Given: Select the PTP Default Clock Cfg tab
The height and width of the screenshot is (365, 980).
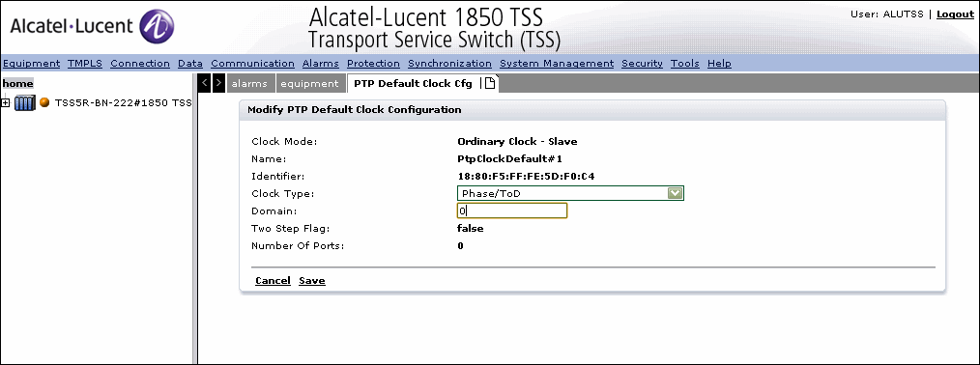Looking at the screenshot, I should tap(413, 84).
